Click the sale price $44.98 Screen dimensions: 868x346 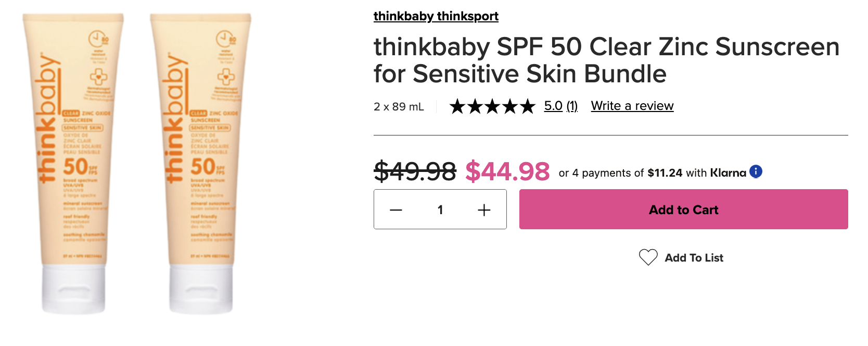[507, 171]
